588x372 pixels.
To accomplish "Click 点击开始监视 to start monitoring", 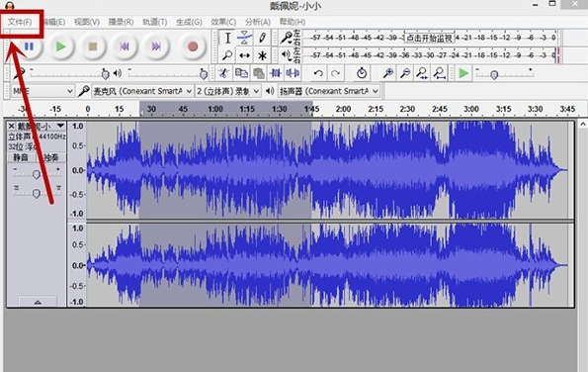I will point(429,38).
